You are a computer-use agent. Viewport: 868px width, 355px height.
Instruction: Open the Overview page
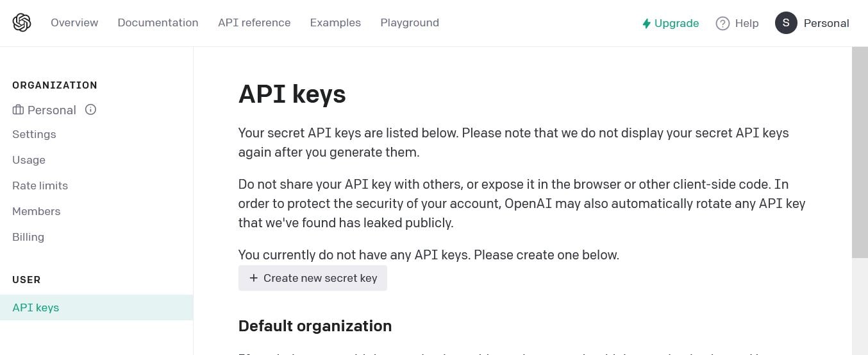[74, 23]
